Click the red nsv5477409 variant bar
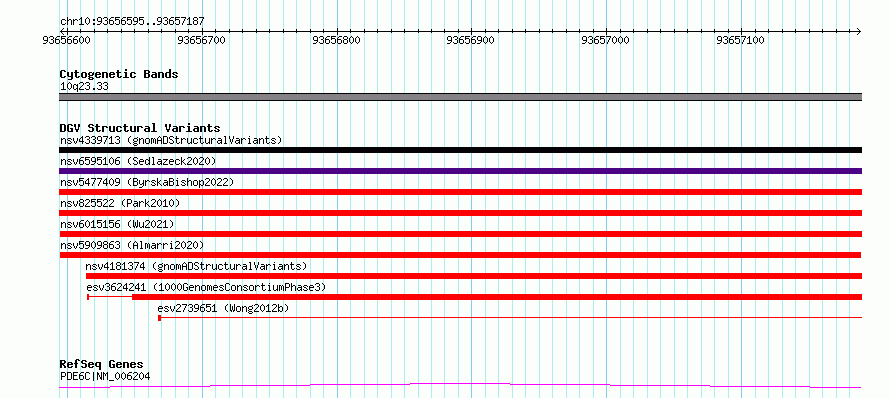Viewport: 890px width, 398px height. tap(460, 192)
